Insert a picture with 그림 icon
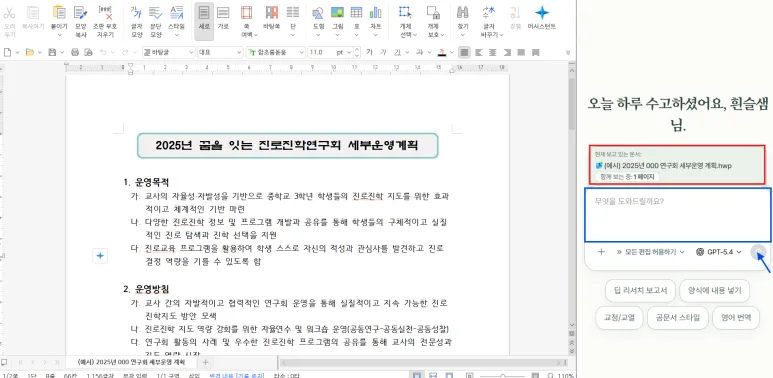773x378 pixels. tap(337, 13)
